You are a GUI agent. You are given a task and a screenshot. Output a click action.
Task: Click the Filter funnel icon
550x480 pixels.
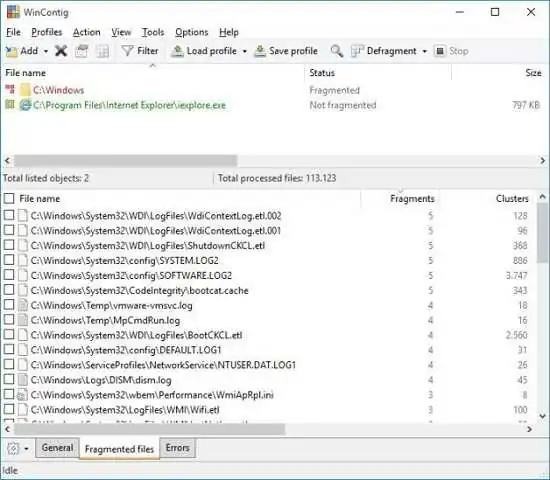127,51
